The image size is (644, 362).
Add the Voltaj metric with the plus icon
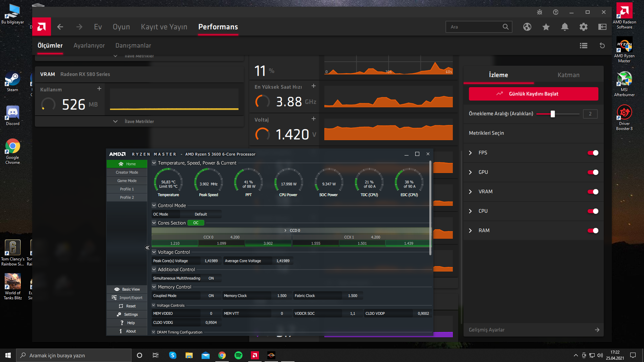(314, 119)
